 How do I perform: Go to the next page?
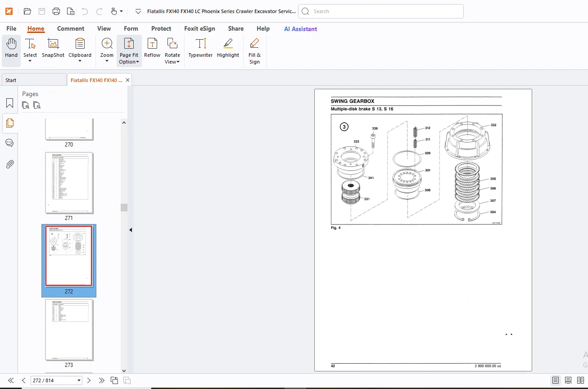coord(89,380)
